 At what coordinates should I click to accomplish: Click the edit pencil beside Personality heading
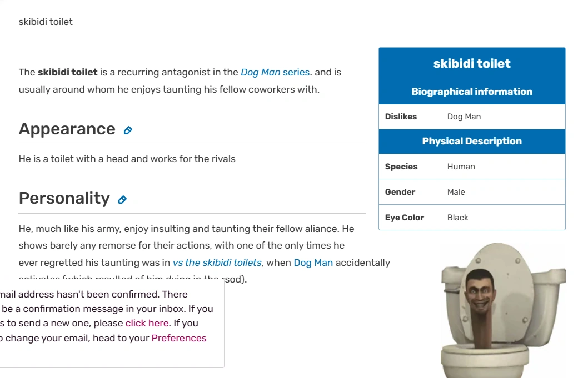coord(122,200)
